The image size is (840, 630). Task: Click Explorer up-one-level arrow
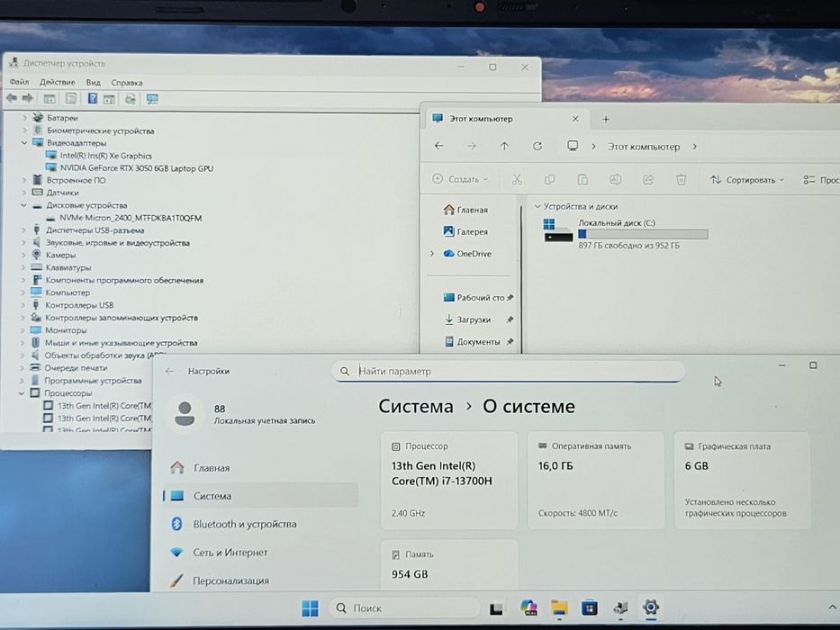coord(504,146)
